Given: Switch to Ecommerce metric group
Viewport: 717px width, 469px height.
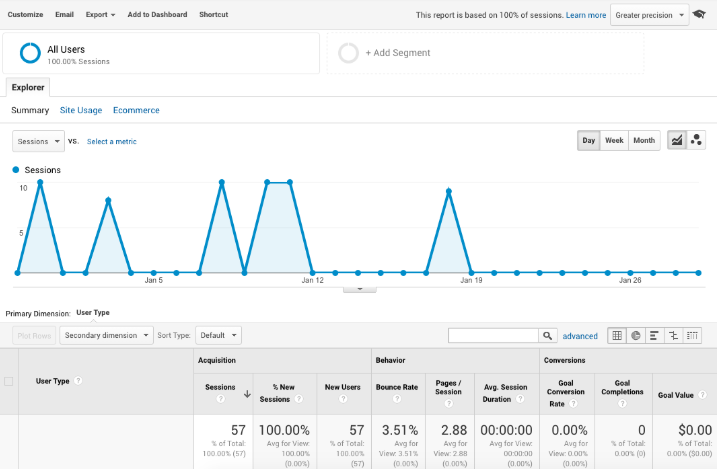Looking at the screenshot, I should pyautogui.click(x=136, y=110).
